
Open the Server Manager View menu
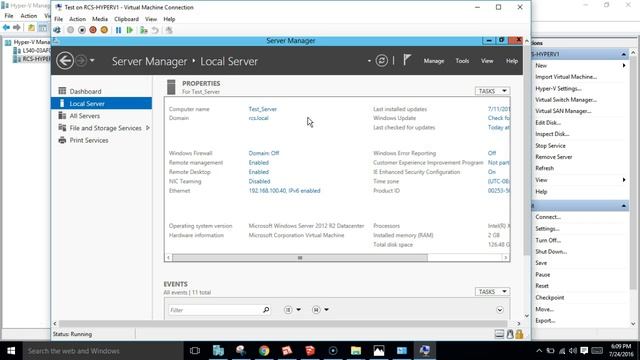tap(487, 61)
